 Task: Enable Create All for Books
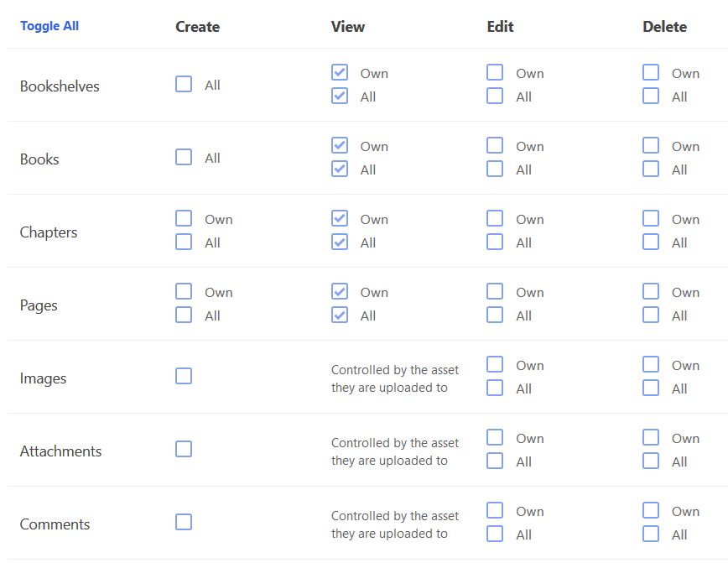tap(184, 157)
